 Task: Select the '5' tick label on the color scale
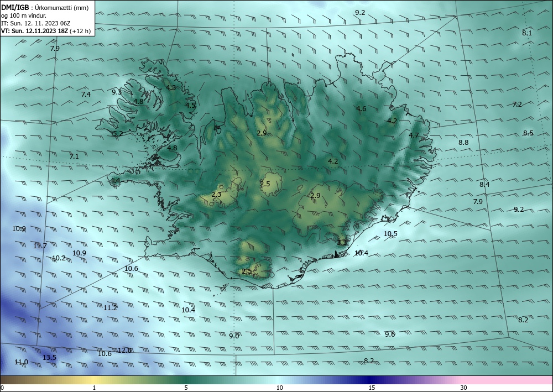point(186,388)
